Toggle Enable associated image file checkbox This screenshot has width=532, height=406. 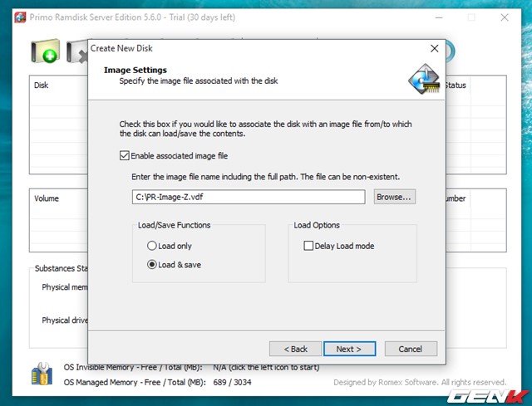pyautogui.click(x=125, y=155)
